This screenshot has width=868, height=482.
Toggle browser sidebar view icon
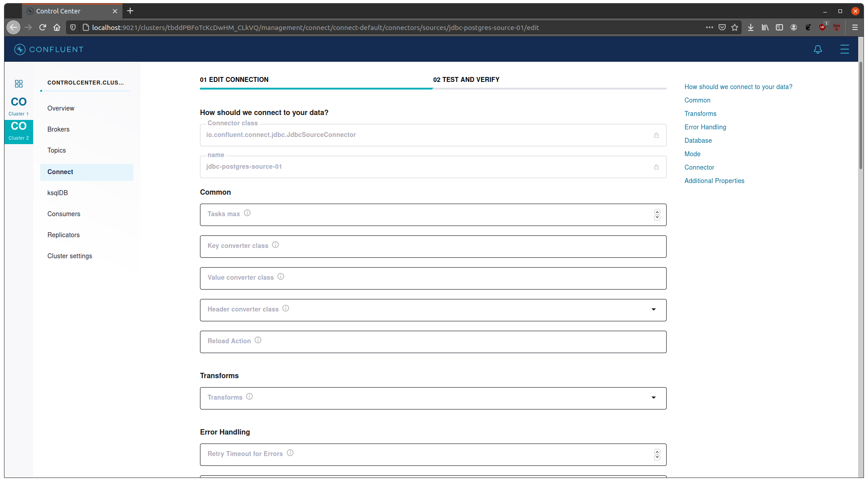pyautogui.click(x=779, y=27)
